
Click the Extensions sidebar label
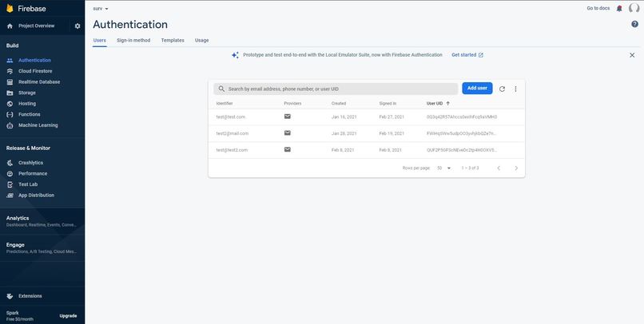click(30, 296)
